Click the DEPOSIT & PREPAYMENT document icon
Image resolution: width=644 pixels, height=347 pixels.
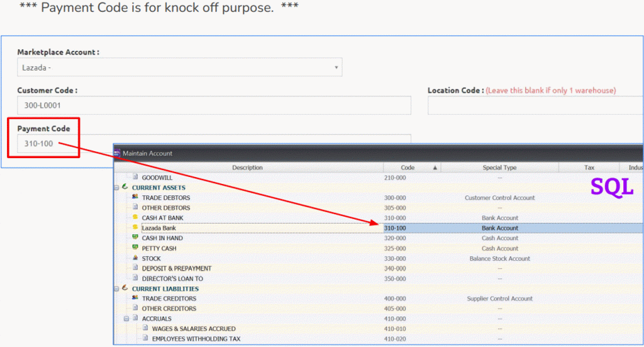[135, 268]
